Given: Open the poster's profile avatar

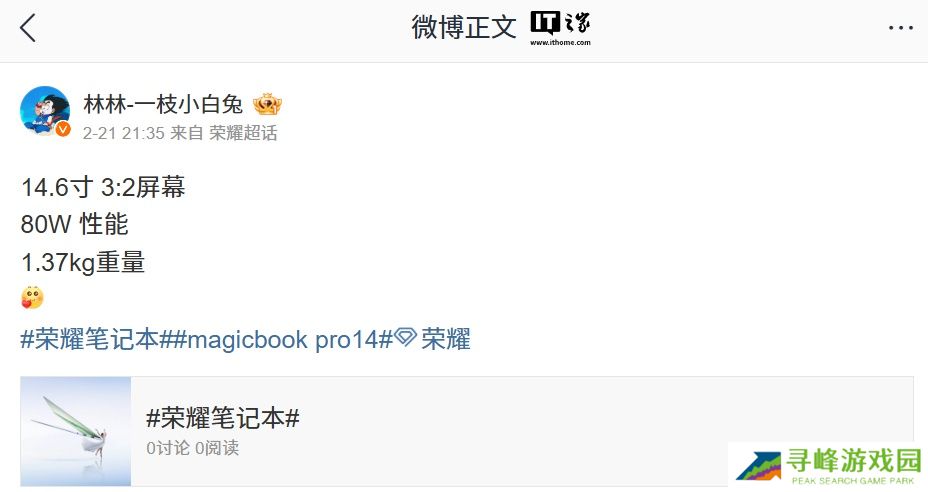Looking at the screenshot, I should pyautogui.click(x=45, y=111).
